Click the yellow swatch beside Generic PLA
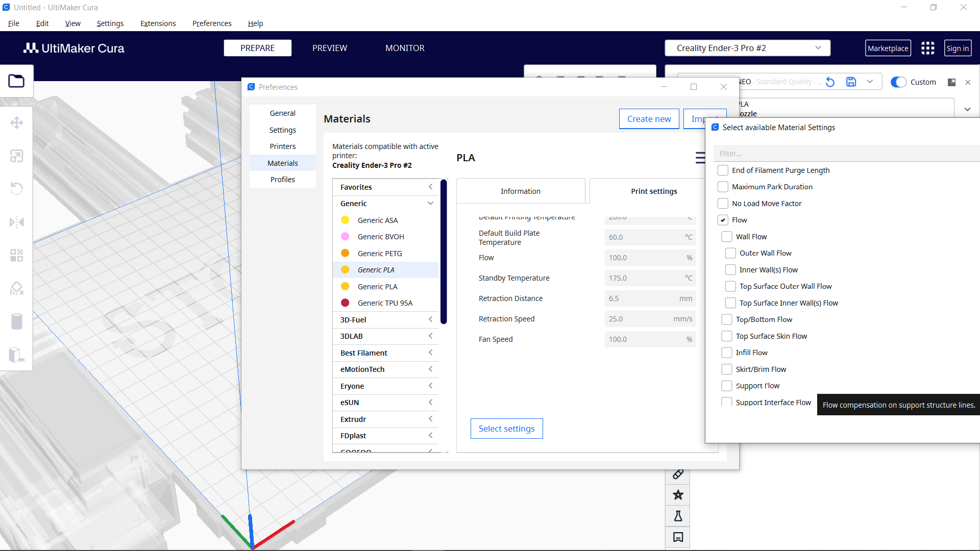The image size is (980, 551). [345, 269]
